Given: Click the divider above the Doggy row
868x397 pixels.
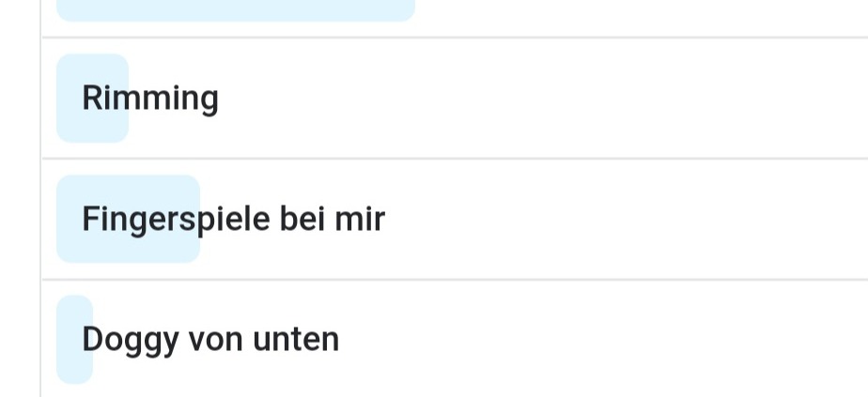Looking at the screenshot, I should coord(455,280).
